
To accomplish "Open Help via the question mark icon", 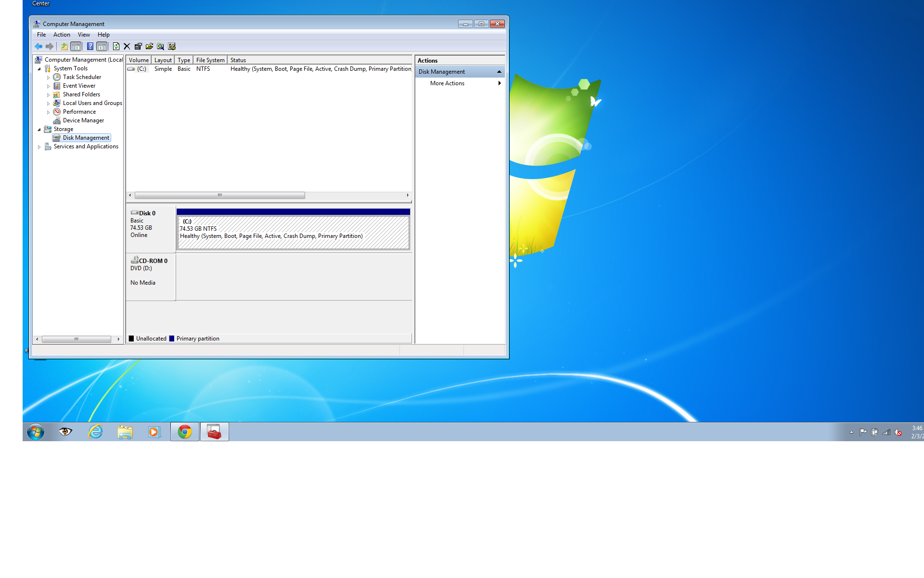I will coord(90,47).
